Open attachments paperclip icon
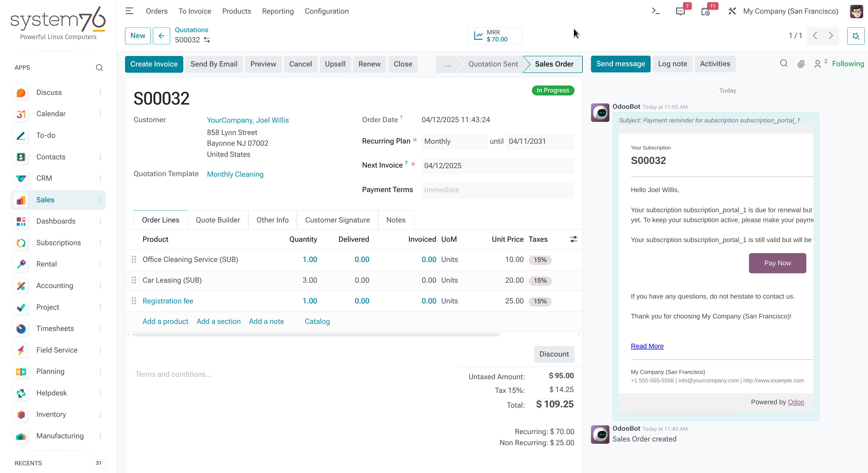The width and height of the screenshot is (868, 473). (x=801, y=64)
